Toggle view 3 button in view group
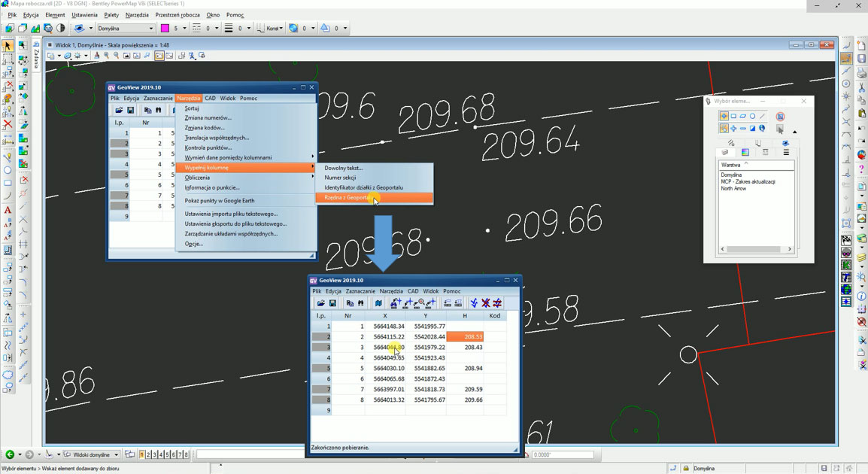This screenshot has height=474, width=868. (x=154, y=454)
